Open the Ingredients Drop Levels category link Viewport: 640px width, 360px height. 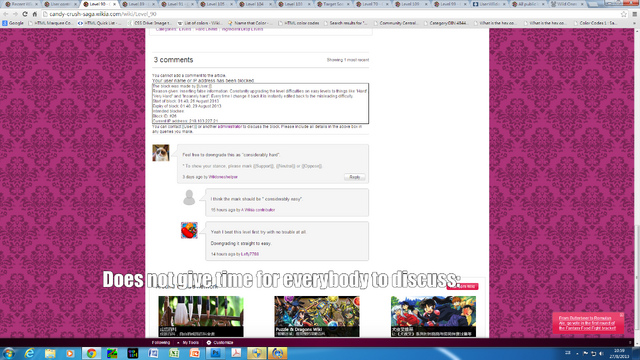click(242, 29)
